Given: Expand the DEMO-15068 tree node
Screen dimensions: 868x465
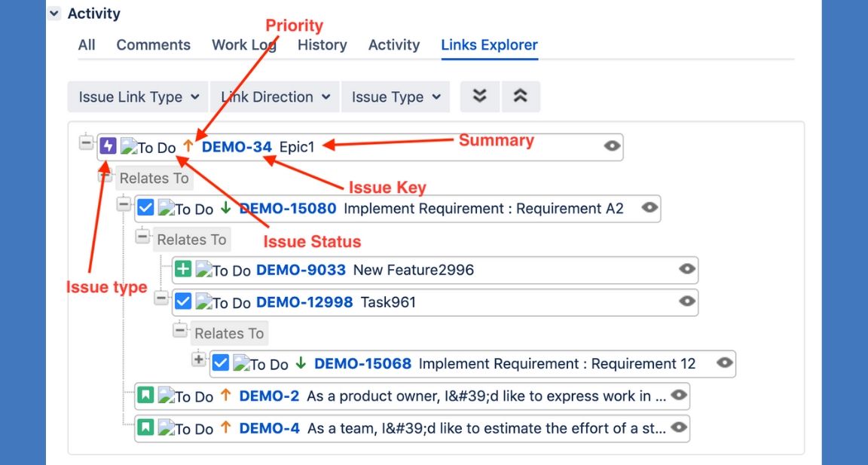Looking at the screenshot, I should click(x=198, y=359).
